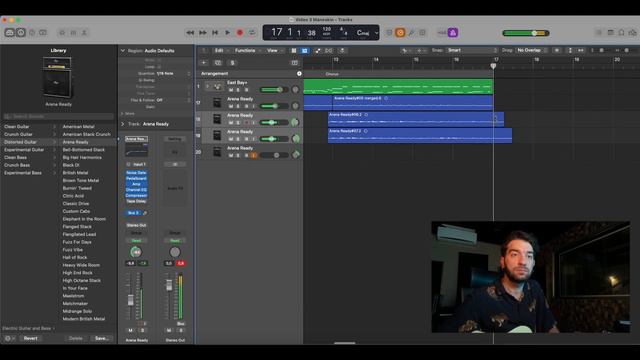
Task: Click the global solo S button in track header
Action: (x=232, y=63)
